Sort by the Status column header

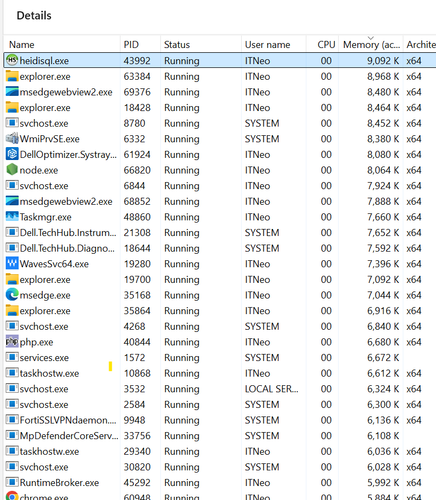[x=201, y=44]
